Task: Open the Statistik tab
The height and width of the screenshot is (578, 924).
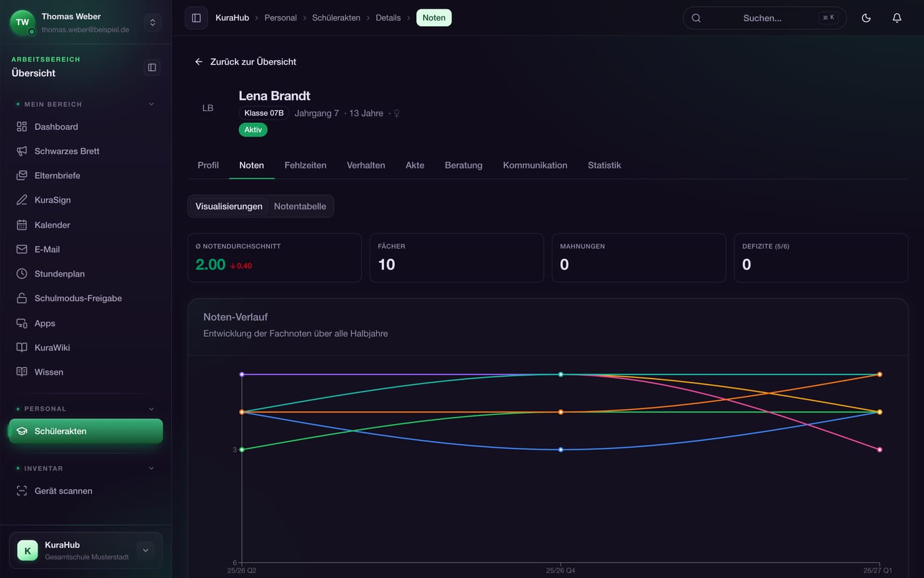Action: point(604,165)
